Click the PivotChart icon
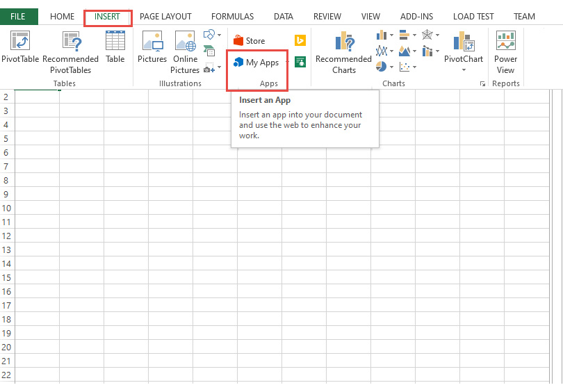 coord(464,41)
